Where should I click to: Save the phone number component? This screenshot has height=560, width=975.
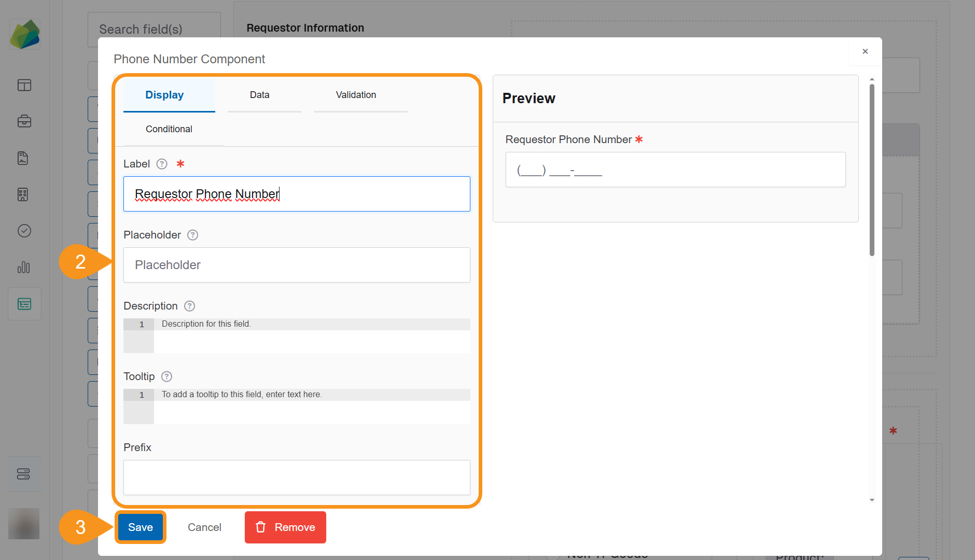pos(140,527)
